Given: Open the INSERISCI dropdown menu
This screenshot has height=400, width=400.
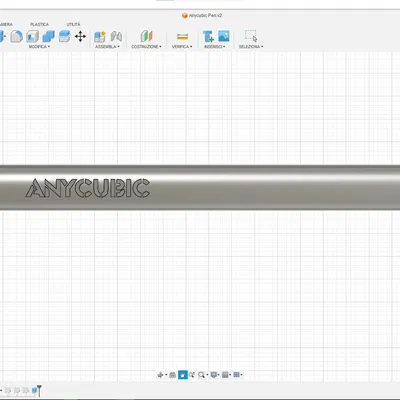Looking at the screenshot, I should [214, 47].
